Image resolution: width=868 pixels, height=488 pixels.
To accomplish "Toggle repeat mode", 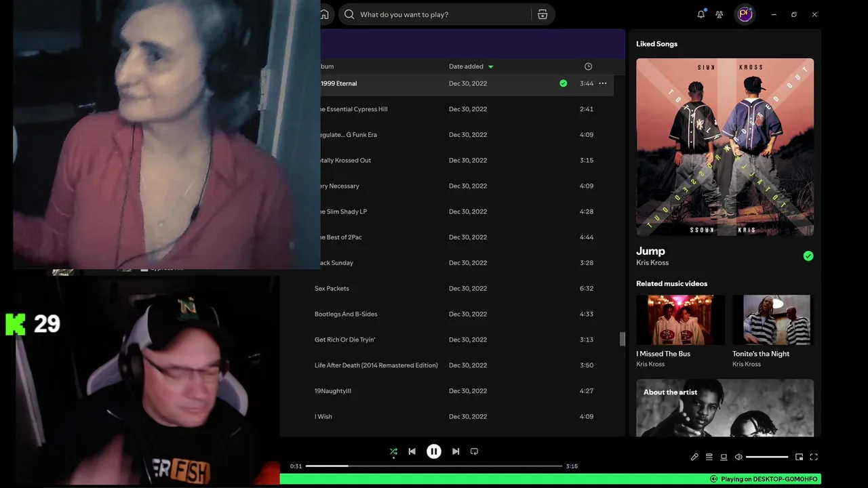I will [x=474, y=451].
